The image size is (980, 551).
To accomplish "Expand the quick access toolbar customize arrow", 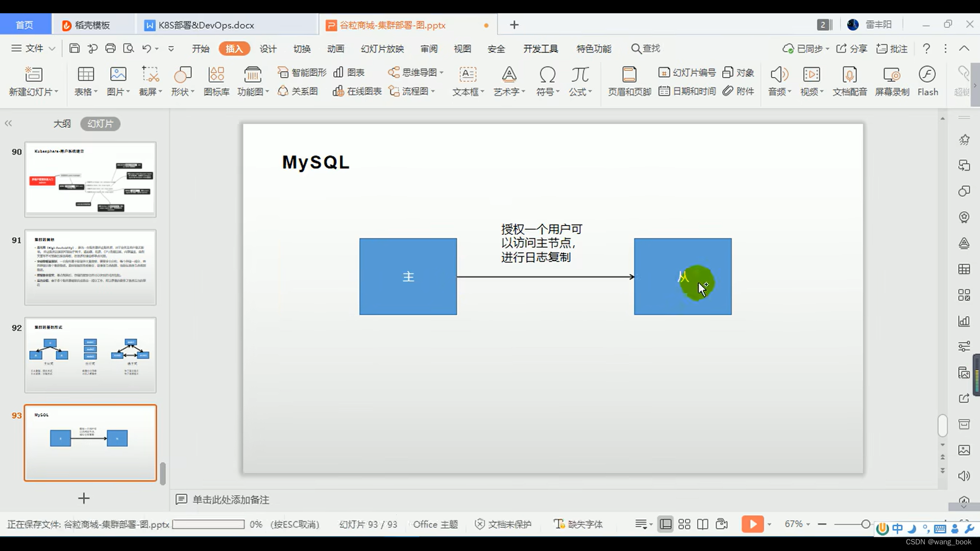I will click(x=171, y=49).
